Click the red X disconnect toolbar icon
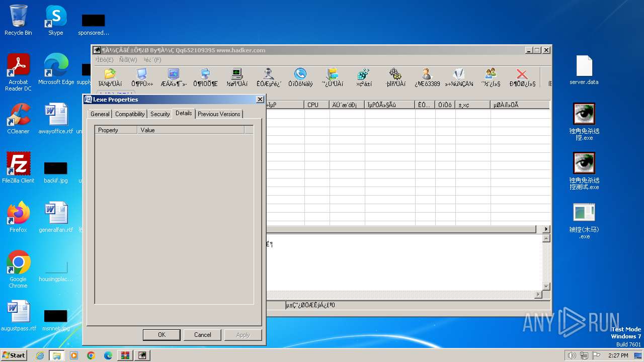Image resolution: width=644 pixels, height=362 pixels. (x=522, y=78)
